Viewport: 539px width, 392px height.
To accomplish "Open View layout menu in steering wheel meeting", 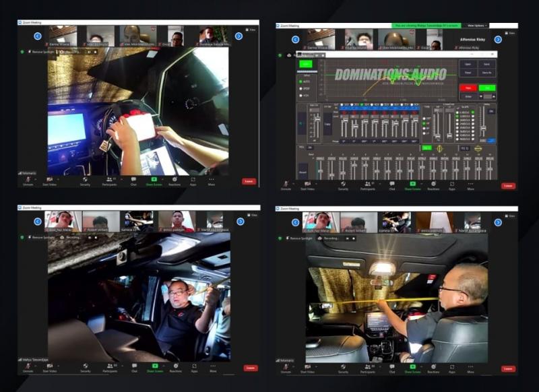I will pyautogui.click(x=249, y=30).
